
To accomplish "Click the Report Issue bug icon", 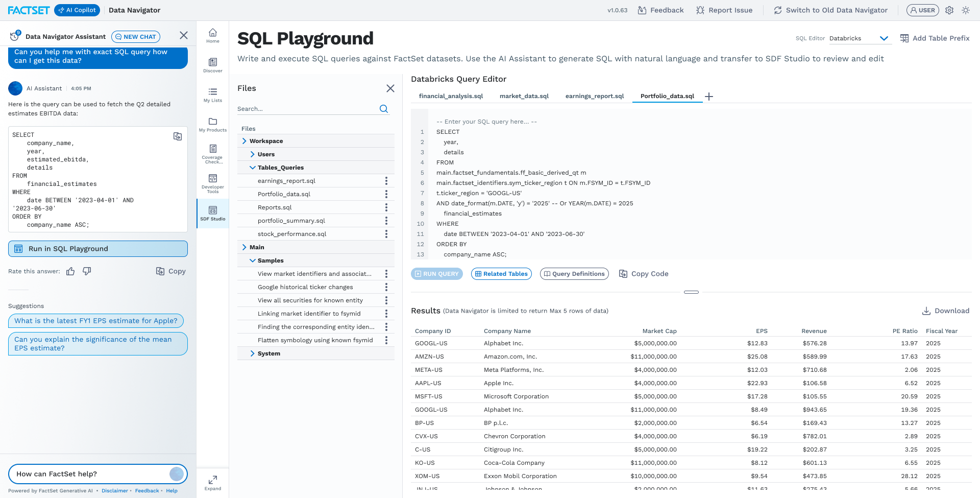I will click(700, 10).
